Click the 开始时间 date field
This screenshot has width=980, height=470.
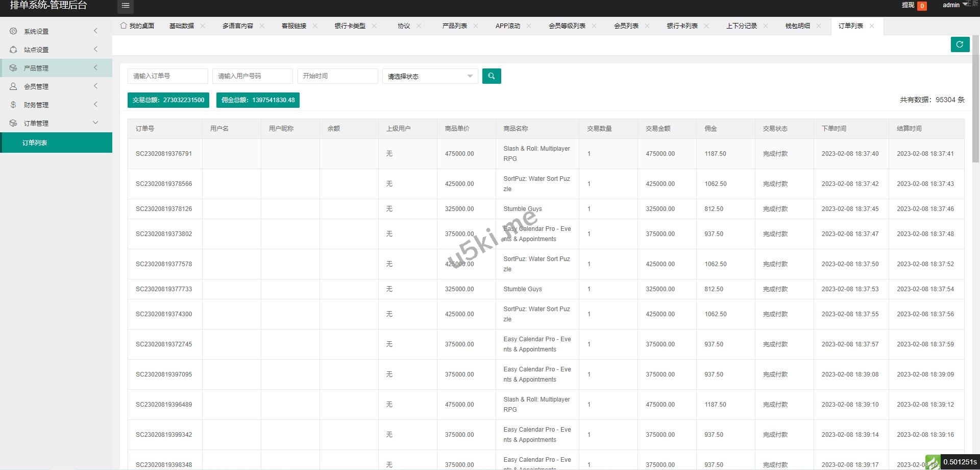(337, 76)
